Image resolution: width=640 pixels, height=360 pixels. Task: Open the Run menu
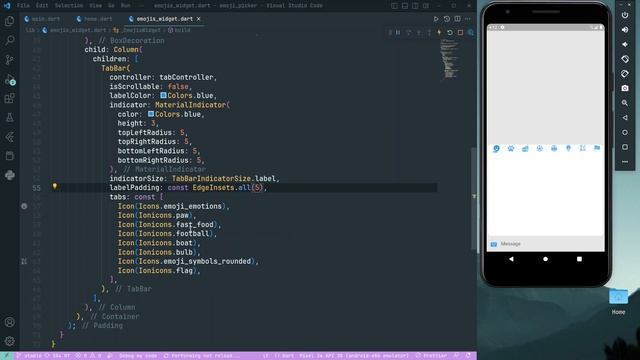[x=126, y=6]
